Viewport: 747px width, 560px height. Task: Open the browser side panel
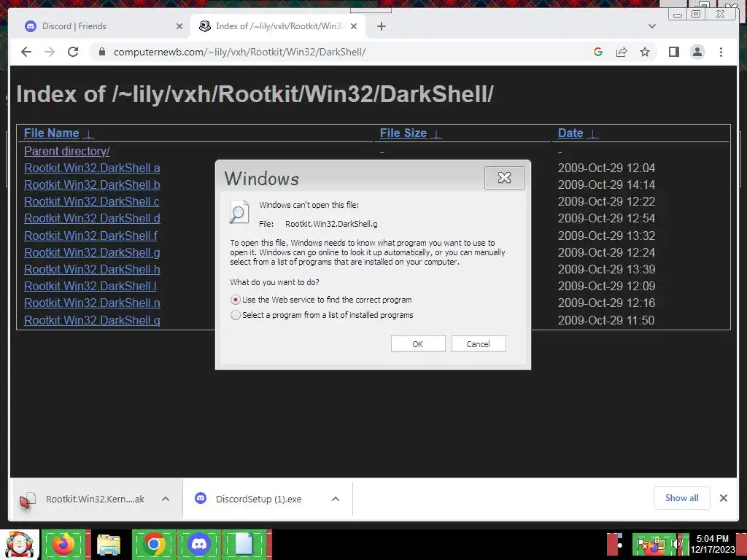(673, 52)
